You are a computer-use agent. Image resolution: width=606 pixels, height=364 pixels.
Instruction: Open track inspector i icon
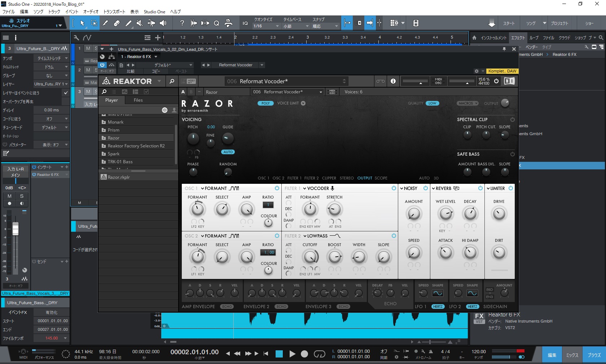(16, 37)
